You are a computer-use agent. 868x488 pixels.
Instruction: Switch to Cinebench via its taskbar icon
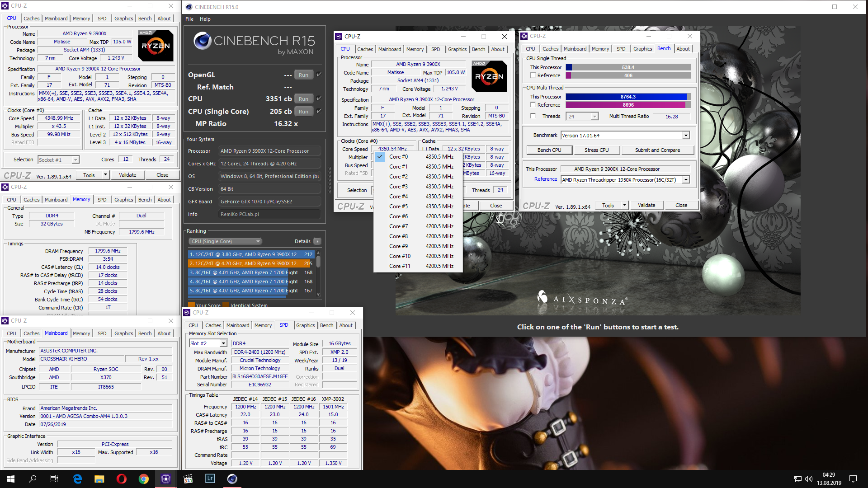click(232, 479)
